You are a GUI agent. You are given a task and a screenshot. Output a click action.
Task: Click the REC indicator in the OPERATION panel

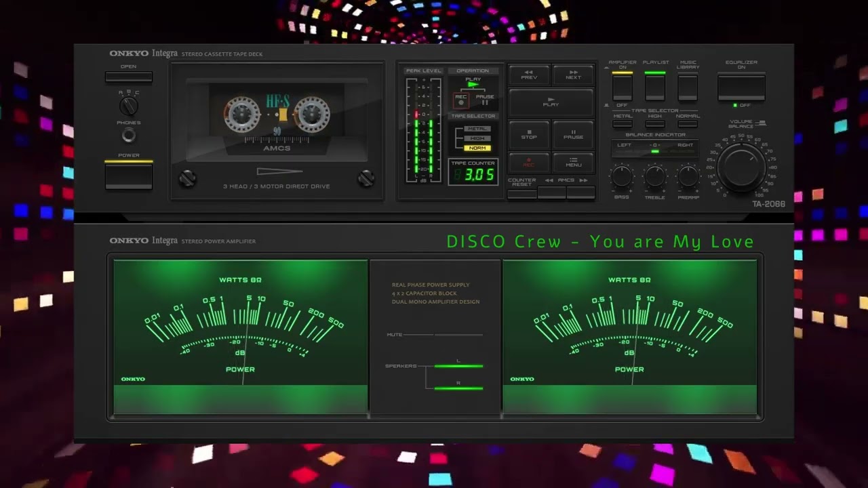461,100
